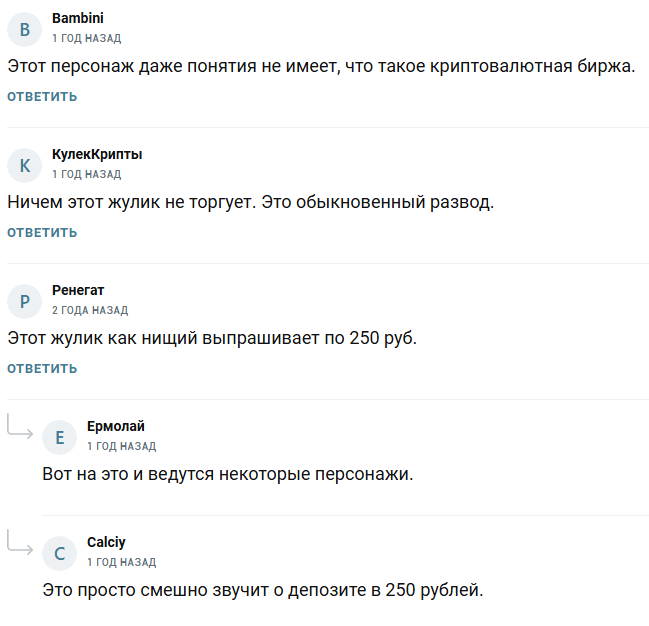Image resolution: width=649 pixels, height=626 pixels.
Task: Reply to Bambini's comment via ОТВЕТИТЬ
Action: pos(42,97)
